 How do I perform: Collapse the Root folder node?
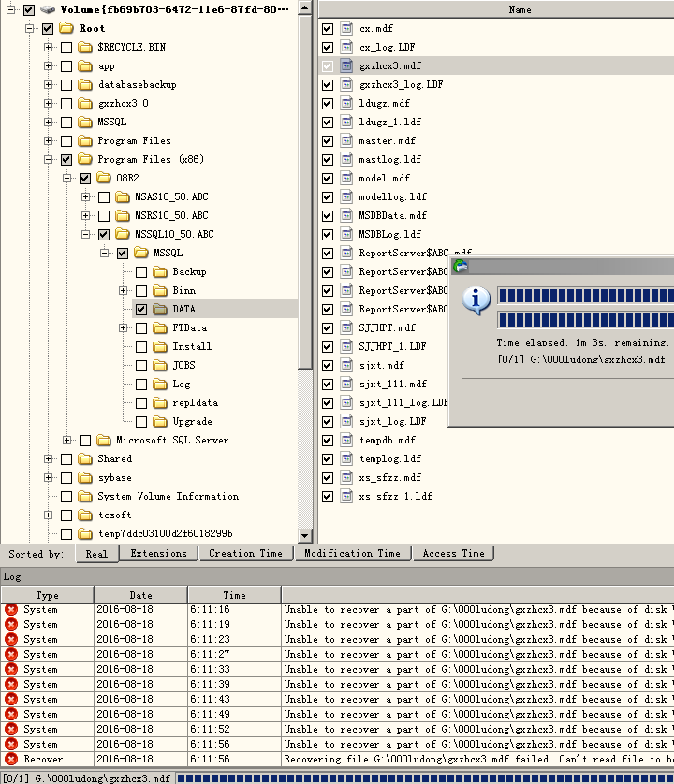click(x=30, y=28)
